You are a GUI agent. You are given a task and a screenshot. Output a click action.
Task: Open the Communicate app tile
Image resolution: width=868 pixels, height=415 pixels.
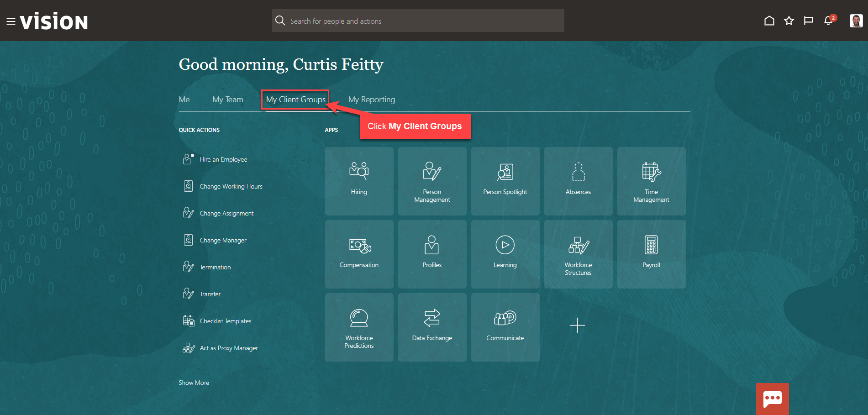pos(505,327)
